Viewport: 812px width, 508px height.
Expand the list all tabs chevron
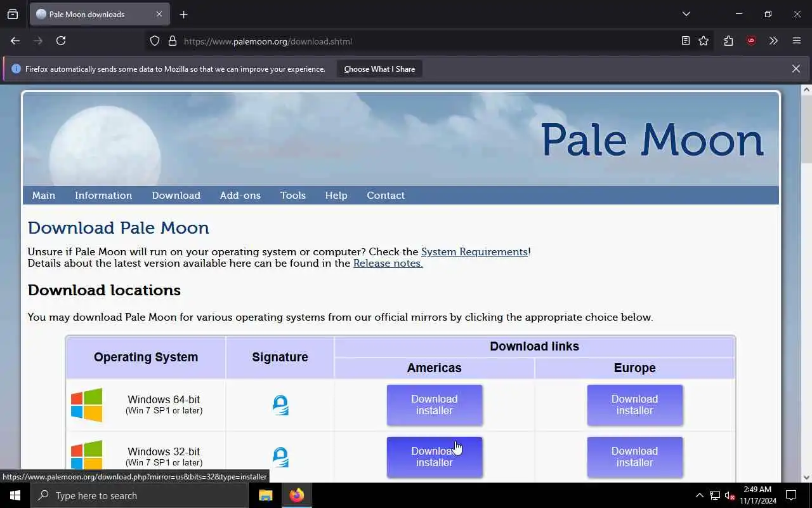[x=686, y=14]
